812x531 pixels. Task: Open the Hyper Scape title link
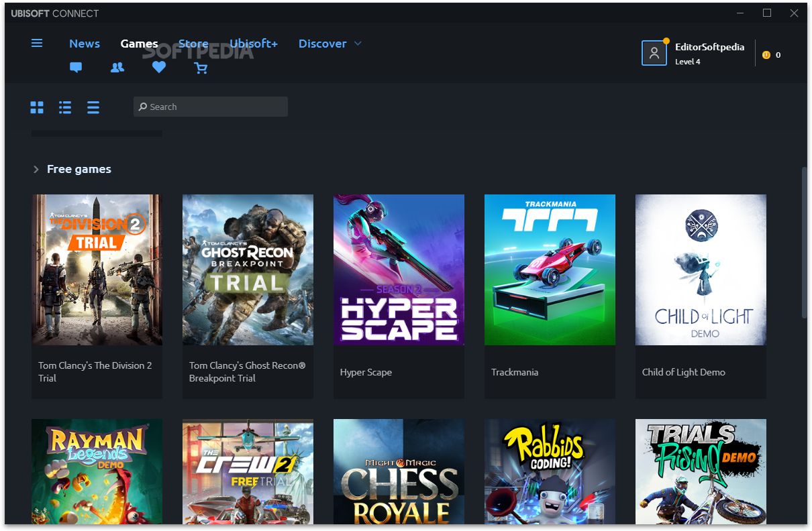tap(366, 372)
